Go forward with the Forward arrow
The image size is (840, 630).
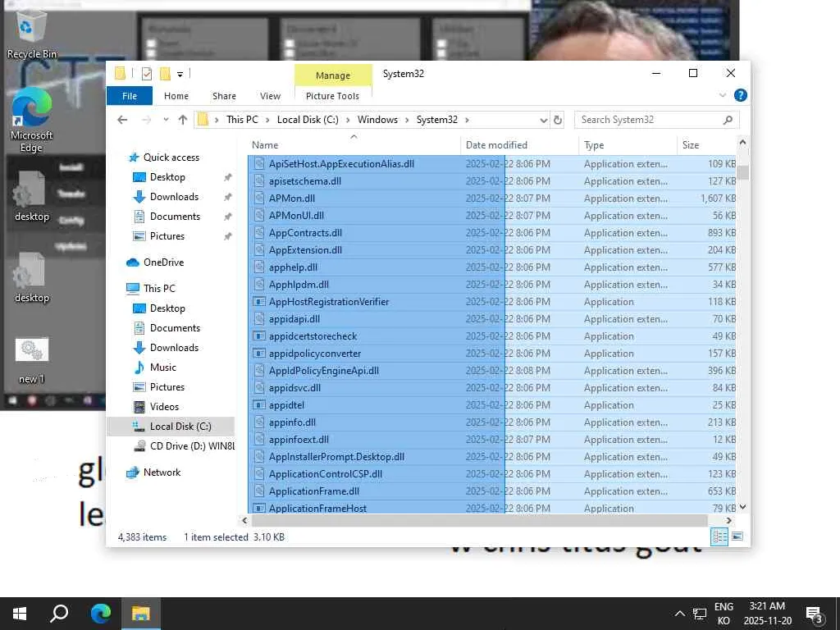pos(146,120)
